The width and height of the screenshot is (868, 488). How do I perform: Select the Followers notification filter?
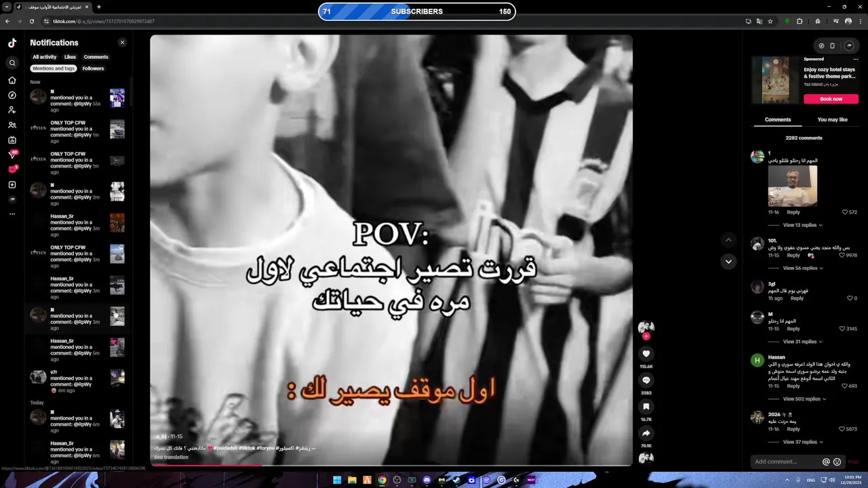click(x=93, y=68)
